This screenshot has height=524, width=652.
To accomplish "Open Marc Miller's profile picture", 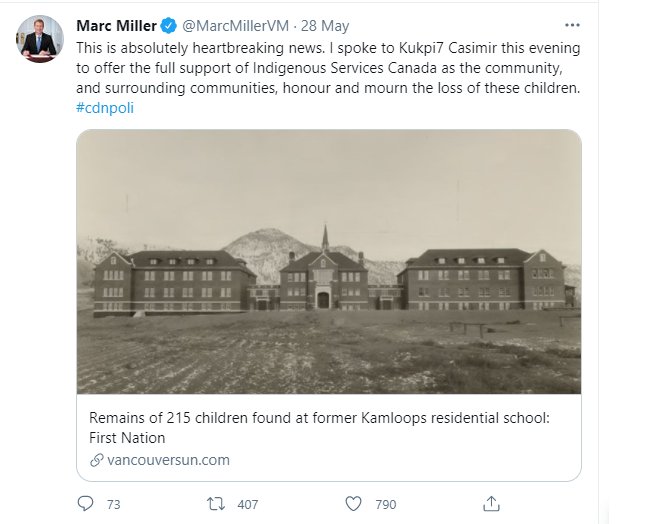I will coord(40,39).
